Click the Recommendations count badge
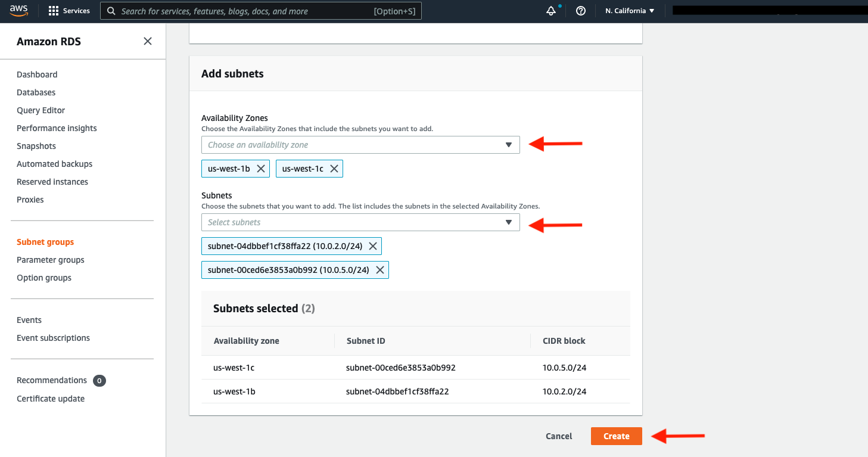This screenshot has width=868, height=457. point(99,380)
